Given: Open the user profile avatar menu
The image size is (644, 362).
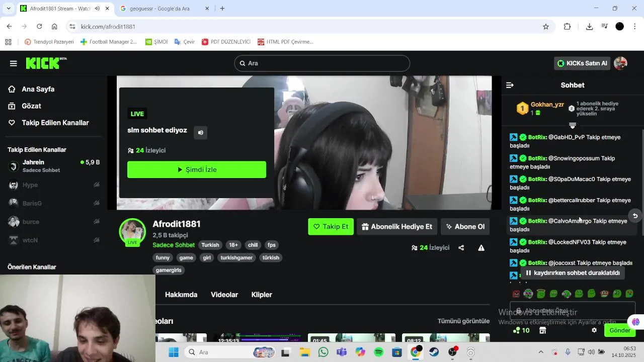Looking at the screenshot, I should pyautogui.click(x=620, y=63).
